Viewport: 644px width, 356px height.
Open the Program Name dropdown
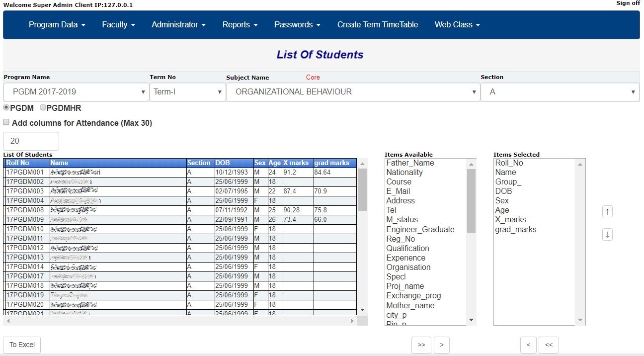point(143,91)
